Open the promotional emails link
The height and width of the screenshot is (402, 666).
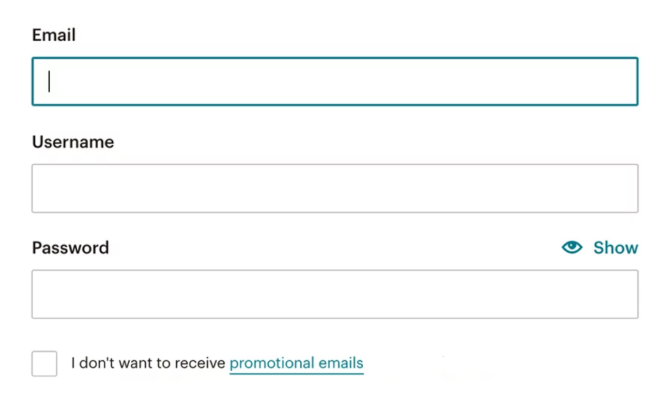coord(296,363)
